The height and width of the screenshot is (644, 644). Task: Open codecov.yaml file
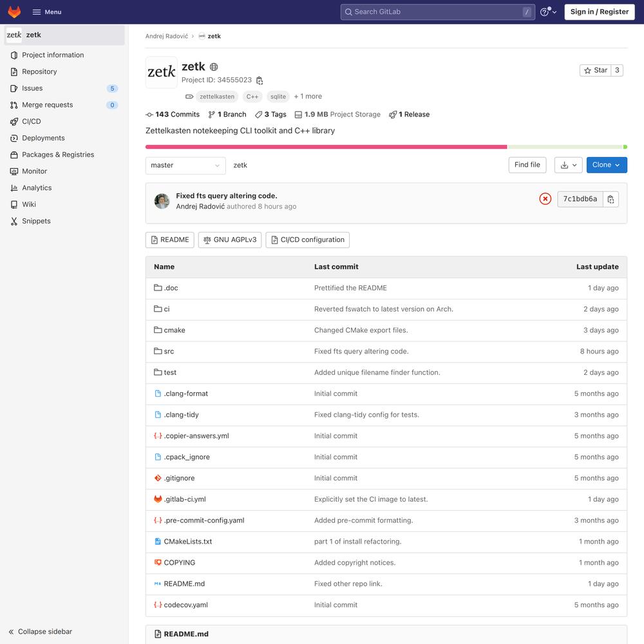coord(185,605)
